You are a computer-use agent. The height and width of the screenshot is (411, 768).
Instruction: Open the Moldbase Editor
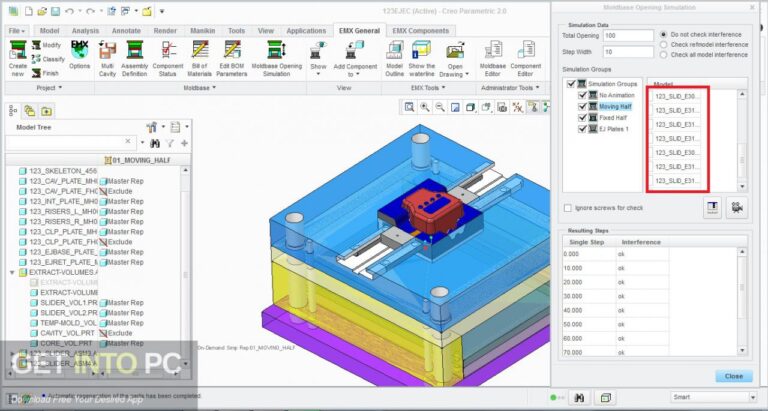493,50
